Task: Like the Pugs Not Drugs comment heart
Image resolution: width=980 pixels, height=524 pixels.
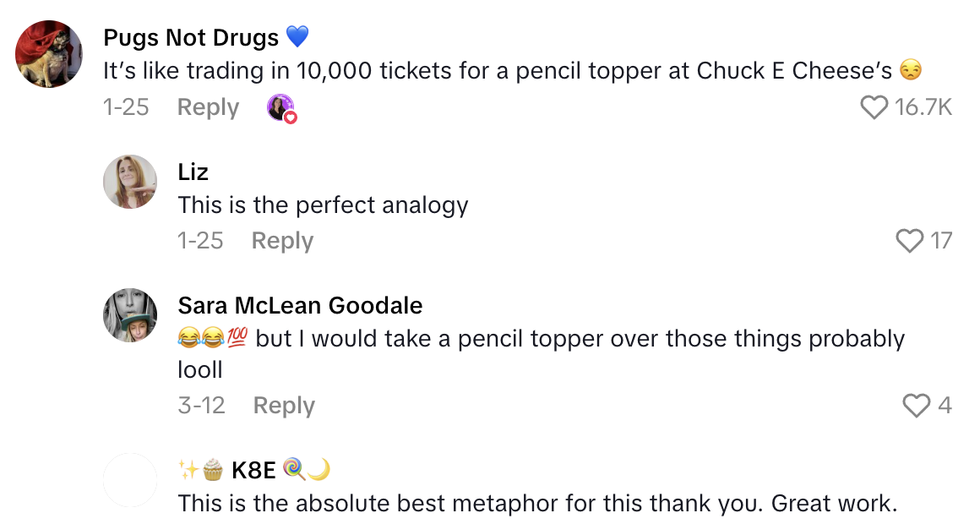Action: 874,107
